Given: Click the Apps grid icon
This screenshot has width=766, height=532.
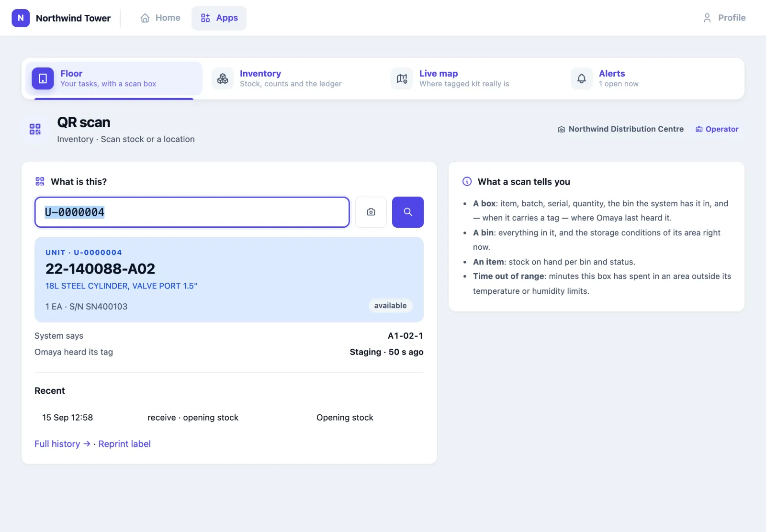Looking at the screenshot, I should pos(205,18).
